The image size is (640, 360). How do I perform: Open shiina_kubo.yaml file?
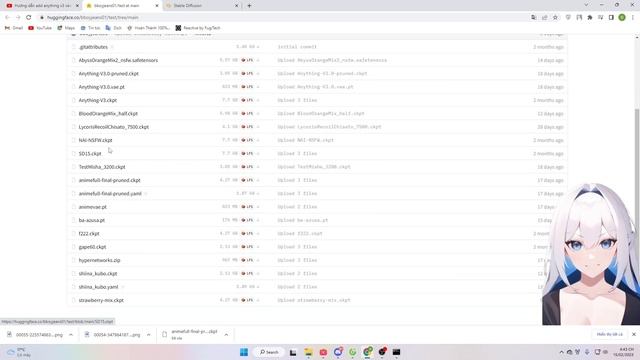coord(98,287)
